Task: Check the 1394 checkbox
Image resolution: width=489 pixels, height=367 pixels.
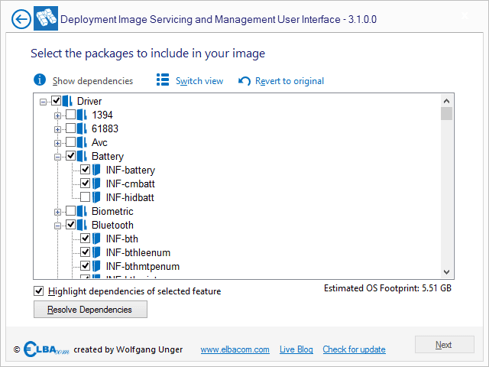Action: pyautogui.click(x=70, y=115)
